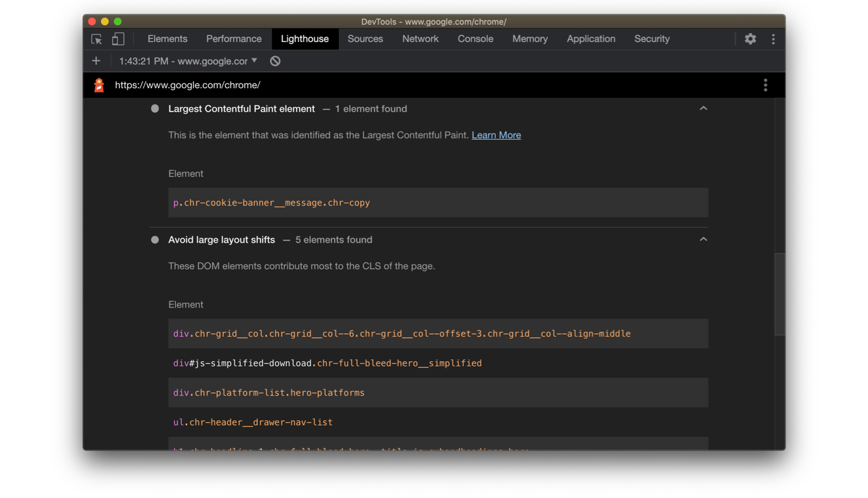
Task: Open the Lighthouse report three-dot menu
Action: tap(766, 85)
